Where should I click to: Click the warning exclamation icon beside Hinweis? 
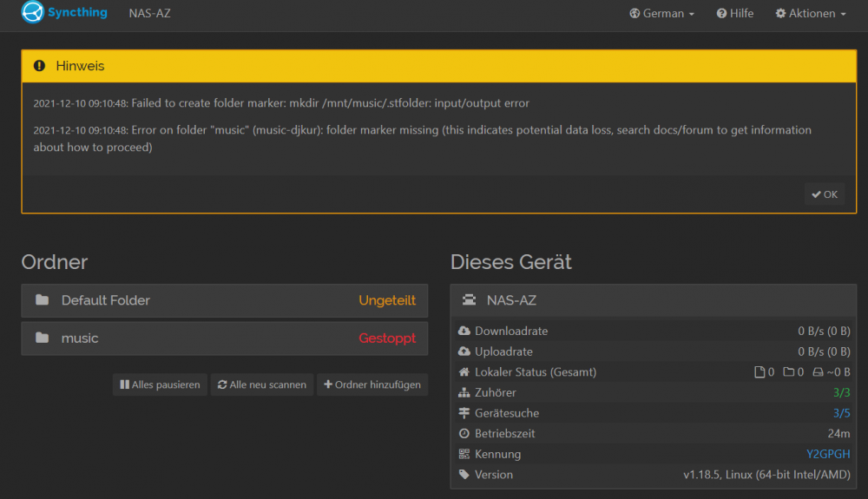click(x=39, y=66)
